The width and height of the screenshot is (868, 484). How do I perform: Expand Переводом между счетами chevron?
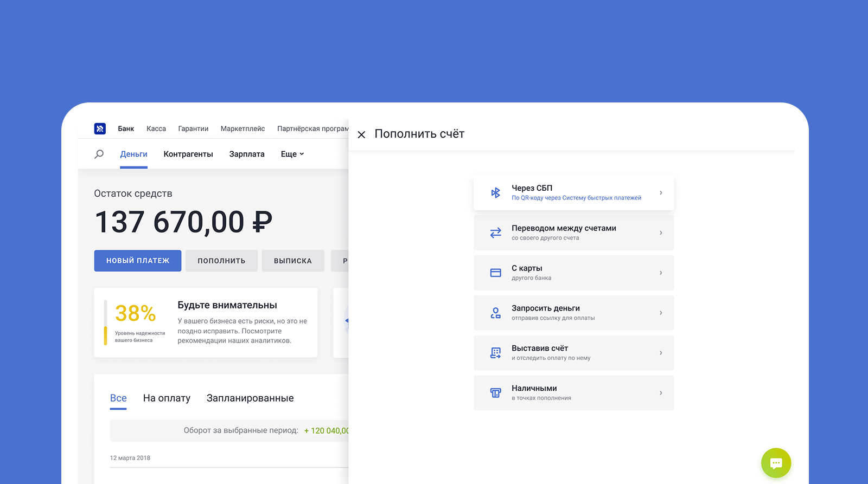661,233
